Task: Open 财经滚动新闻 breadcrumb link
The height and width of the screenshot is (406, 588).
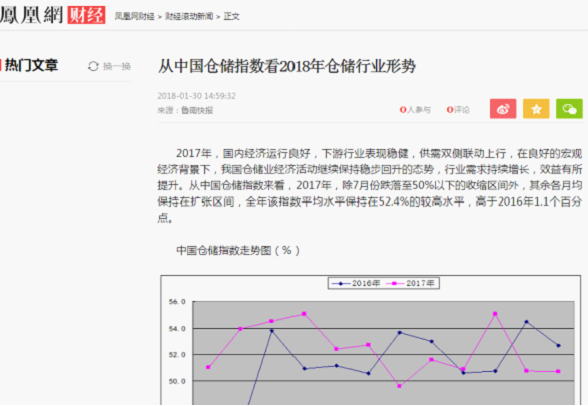Action: [189, 16]
